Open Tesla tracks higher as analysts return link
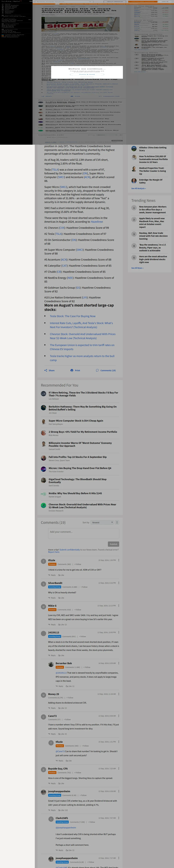174x868 pixels. (82, 358)
